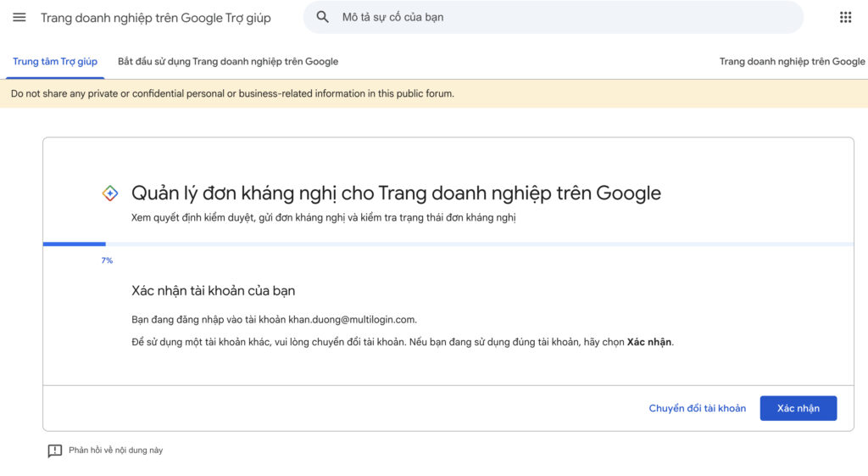868x476 pixels.
Task: Click the yellow confidentiality warning banner text
Action: pos(232,93)
